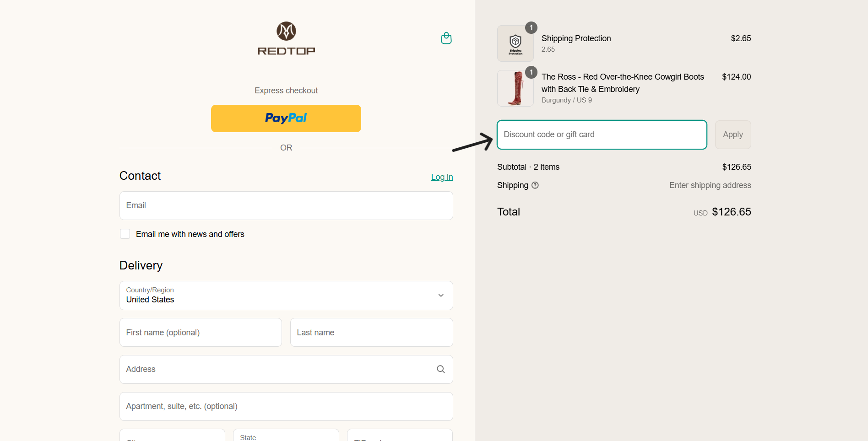The height and width of the screenshot is (441, 868).
Task: Pay with PayPal express checkout
Action: click(x=286, y=118)
